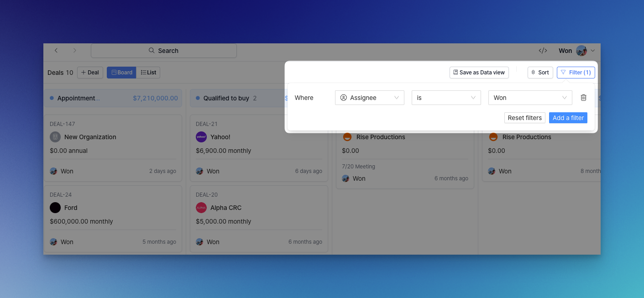Click assignee avatar on New Organization card
This screenshot has height=298, width=644.
pyautogui.click(x=53, y=171)
